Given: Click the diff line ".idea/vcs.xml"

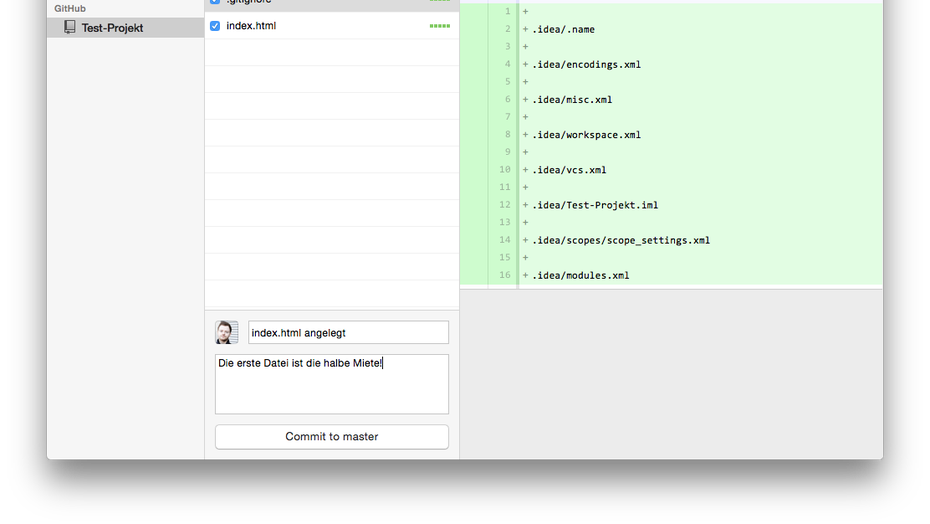Looking at the screenshot, I should tap(569, 170).
